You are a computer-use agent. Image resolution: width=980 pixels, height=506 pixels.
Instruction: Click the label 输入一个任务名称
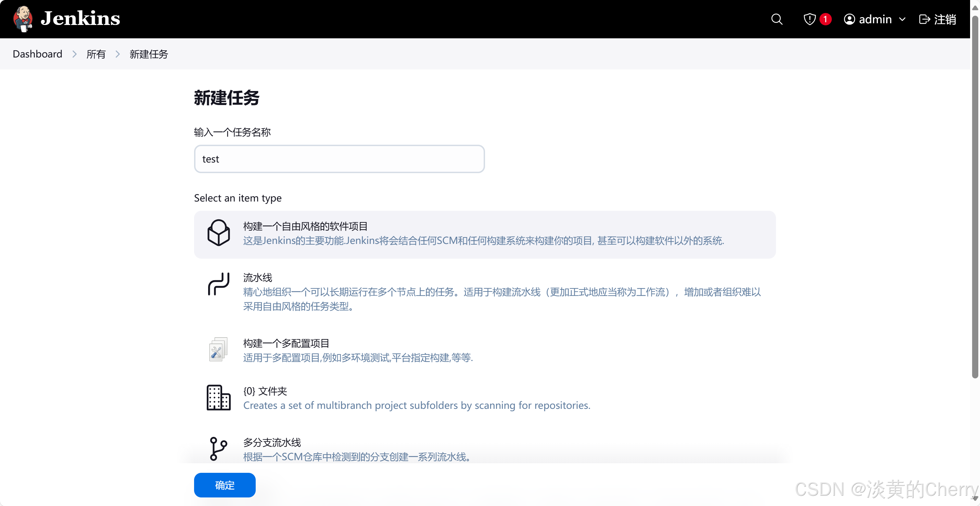point(232,132)
